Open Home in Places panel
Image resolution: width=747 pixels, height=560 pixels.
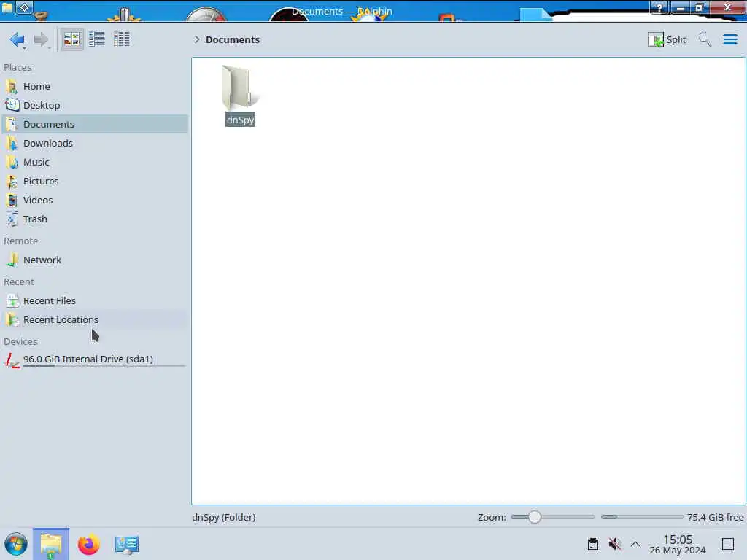95,86
